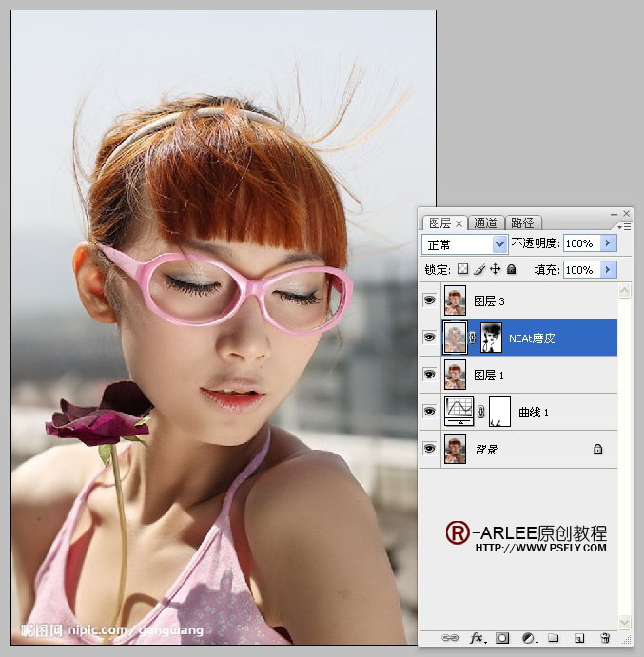Viewport: 644px width, 657px height.
Task: Create a new layer group folder
Action: [554, 638]
